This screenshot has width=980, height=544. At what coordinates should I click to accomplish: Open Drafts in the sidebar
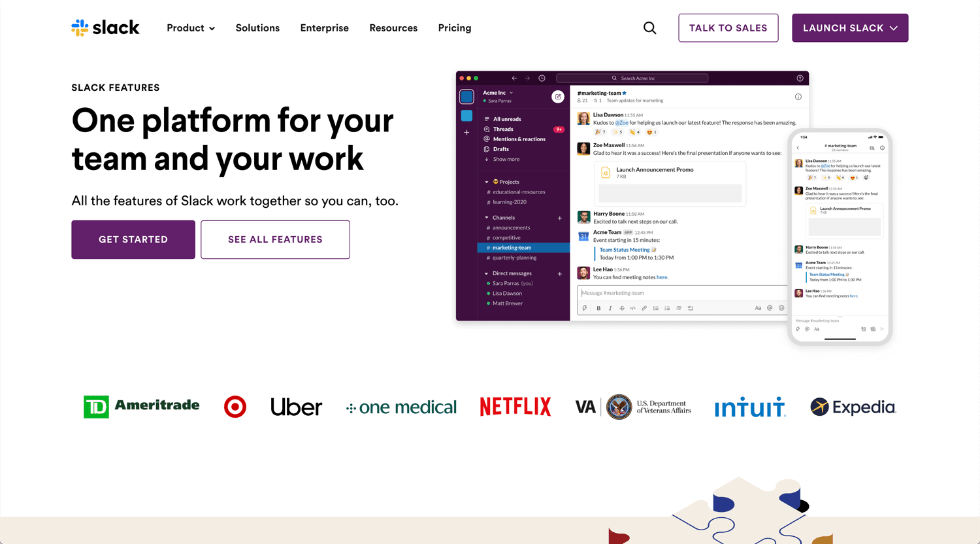pyautogui.click(x=496, y=149)
